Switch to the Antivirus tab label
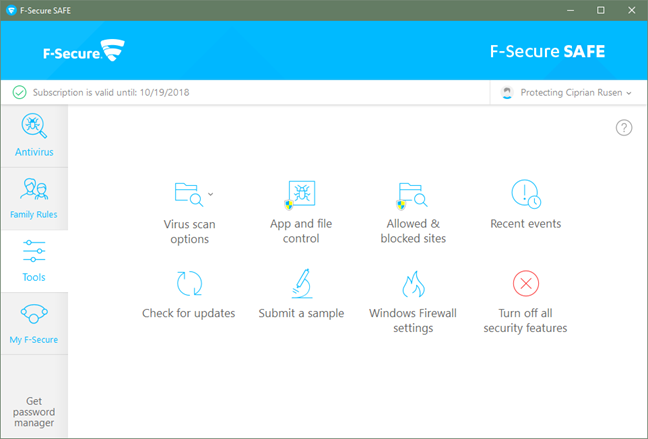This screenshot has width=648, height=439. 34,152
